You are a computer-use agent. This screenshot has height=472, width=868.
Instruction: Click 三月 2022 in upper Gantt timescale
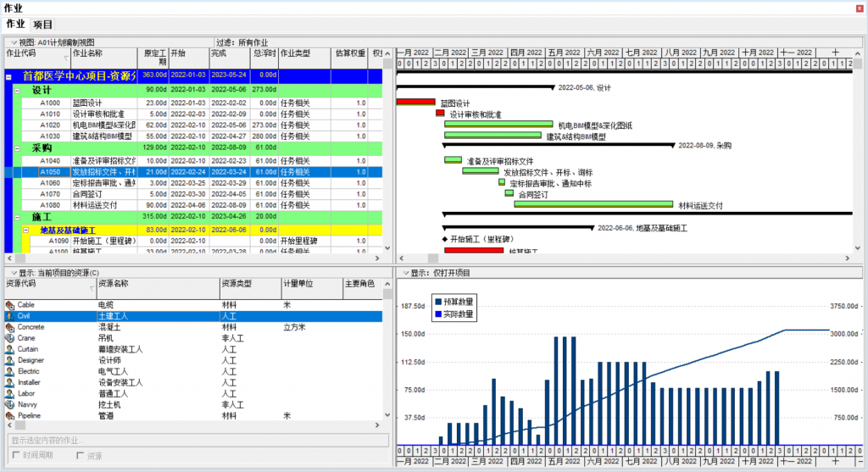point(487,53)
